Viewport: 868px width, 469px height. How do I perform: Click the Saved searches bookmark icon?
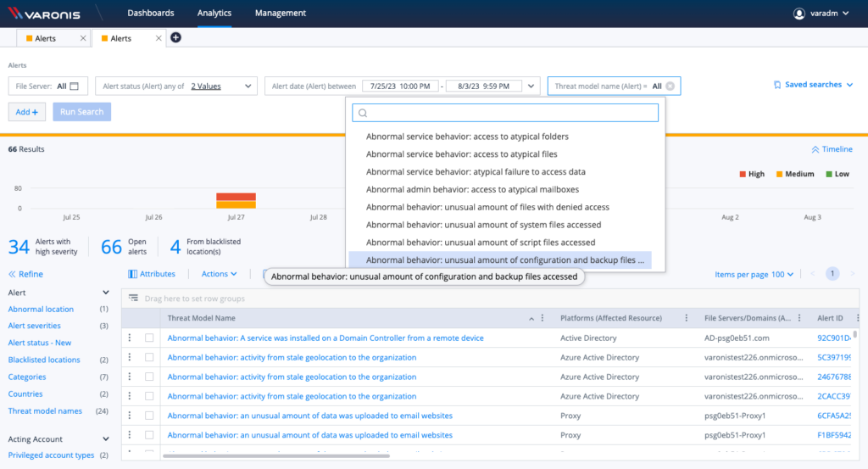click(777, 85)
